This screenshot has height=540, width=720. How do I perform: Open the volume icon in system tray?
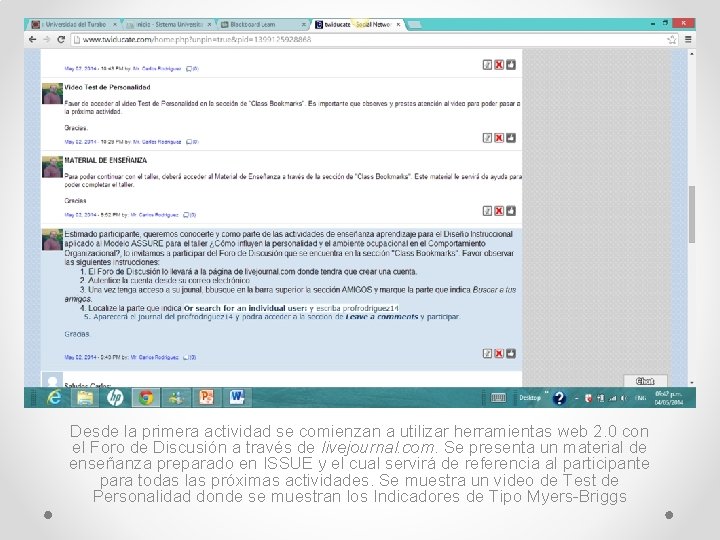pos(624,398)
